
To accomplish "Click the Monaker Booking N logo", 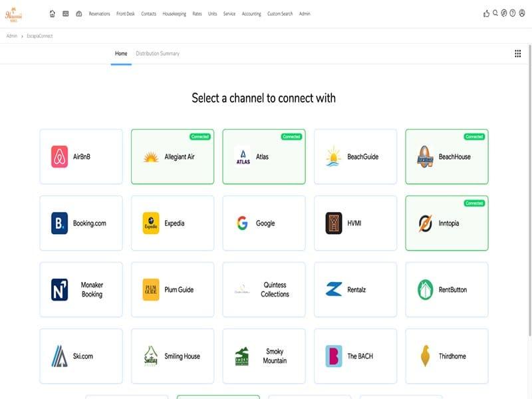I will pos(59,289).
